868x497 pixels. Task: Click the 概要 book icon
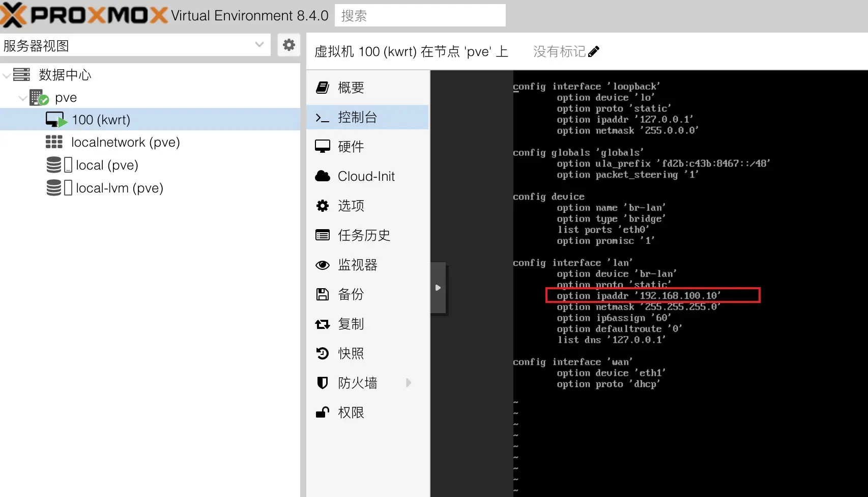click(x=323, y=88)
